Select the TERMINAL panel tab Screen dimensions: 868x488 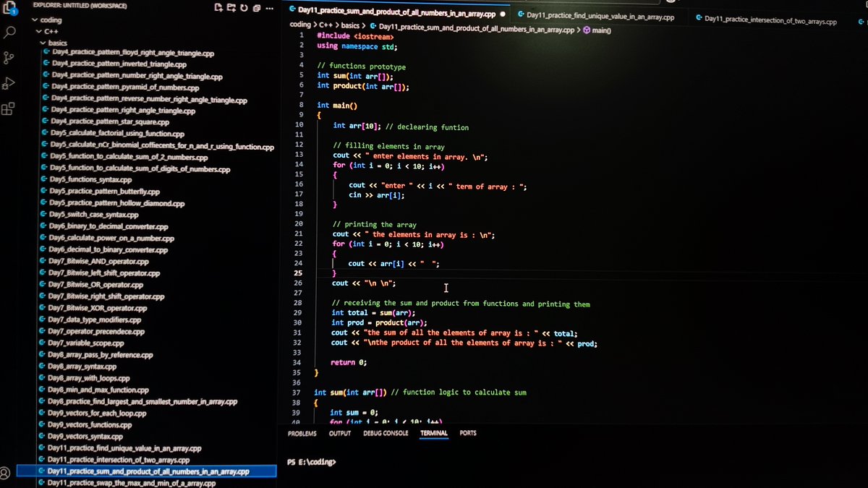click(433, 433)
